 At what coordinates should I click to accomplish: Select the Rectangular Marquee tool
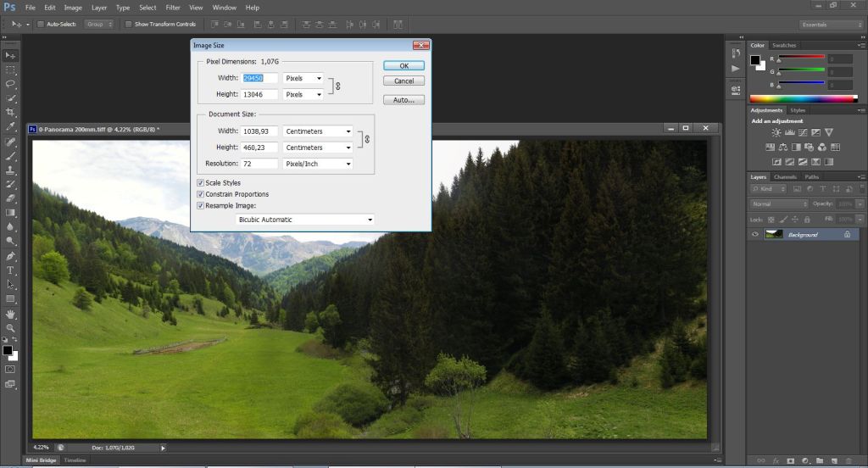coord(11,69)
